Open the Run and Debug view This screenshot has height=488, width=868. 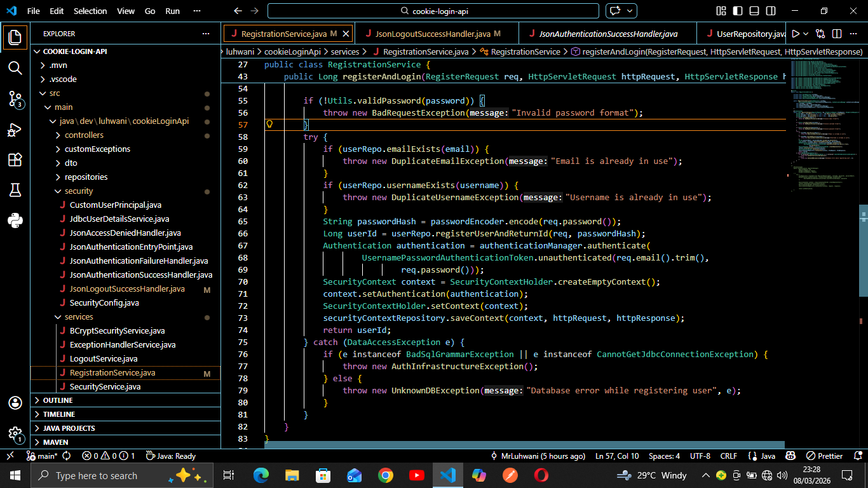tap(15, 130)
